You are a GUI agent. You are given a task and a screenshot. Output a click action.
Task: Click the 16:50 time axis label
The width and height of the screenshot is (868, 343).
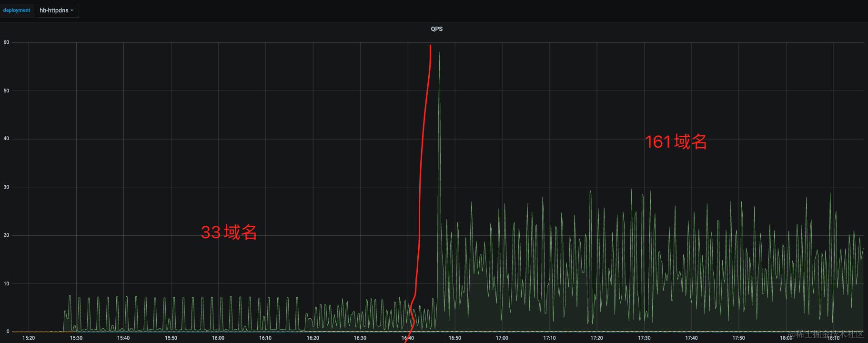click(x=455, y=338)
